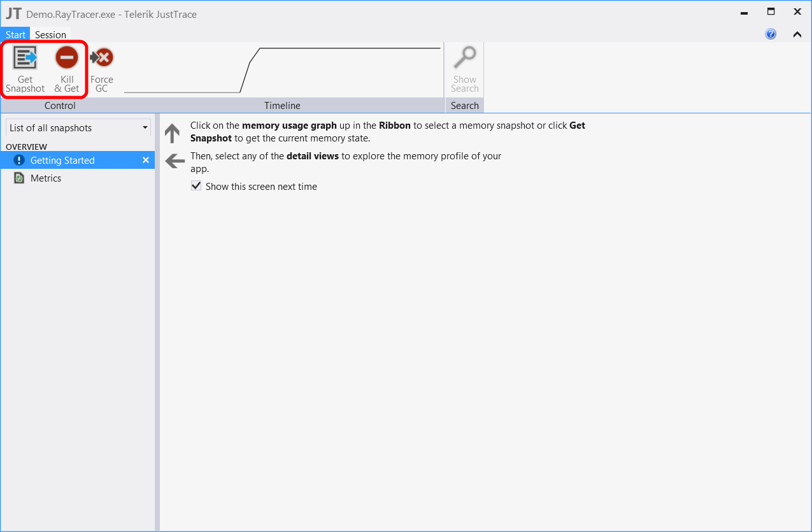Screen dimensions: 812x532
Task: Click the Metrics document icon
Action: [19, 178]
